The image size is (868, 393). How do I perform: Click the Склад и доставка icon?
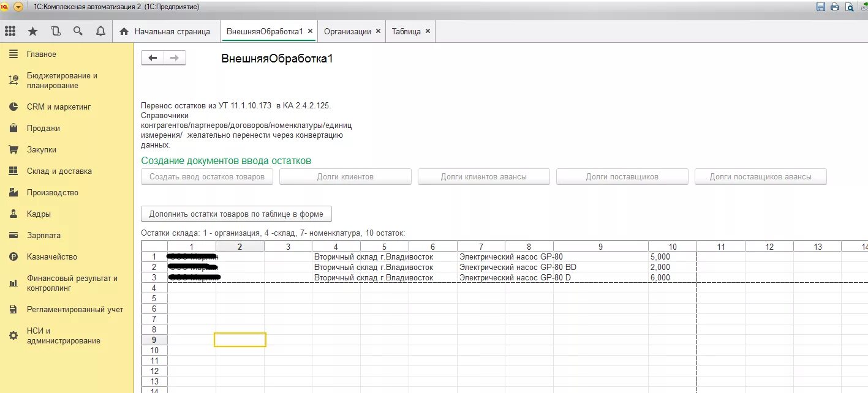tap(13, 171)
